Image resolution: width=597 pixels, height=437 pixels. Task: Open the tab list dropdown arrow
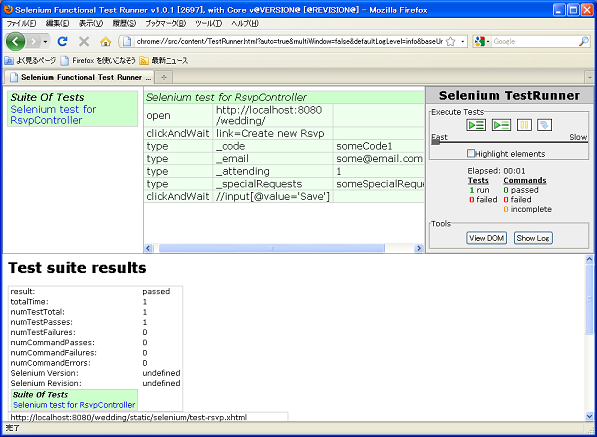[589, 77]
